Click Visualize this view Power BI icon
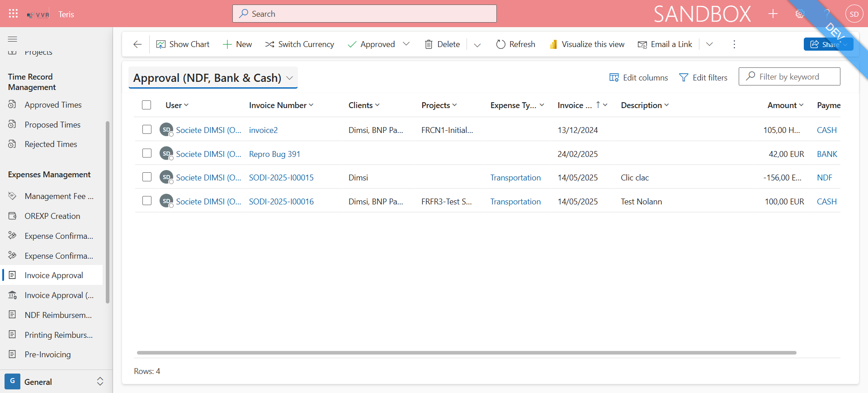 pyautogui.click(x=553, y=44)
